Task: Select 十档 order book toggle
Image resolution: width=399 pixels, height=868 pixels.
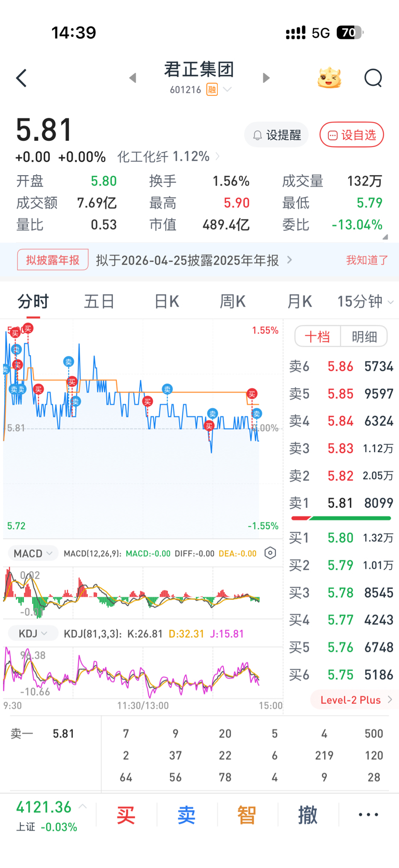Action: pos(317,336)
